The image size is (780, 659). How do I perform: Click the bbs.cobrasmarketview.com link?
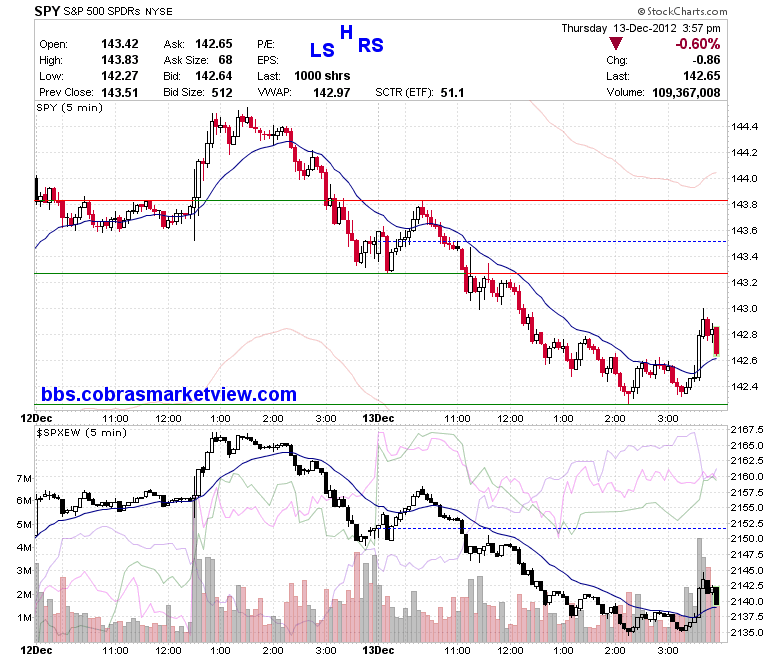pos(169,394)
